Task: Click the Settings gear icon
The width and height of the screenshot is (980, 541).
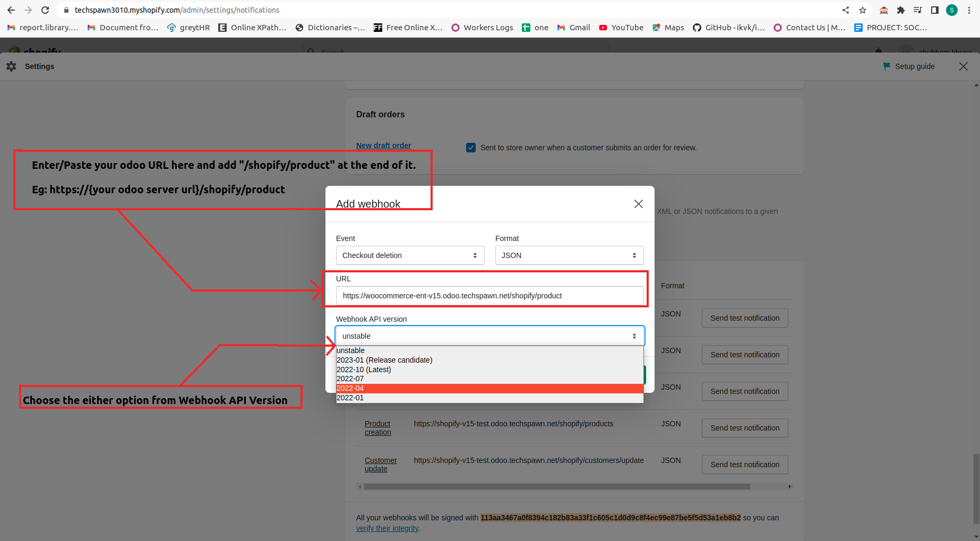Action: coord(11,66)
